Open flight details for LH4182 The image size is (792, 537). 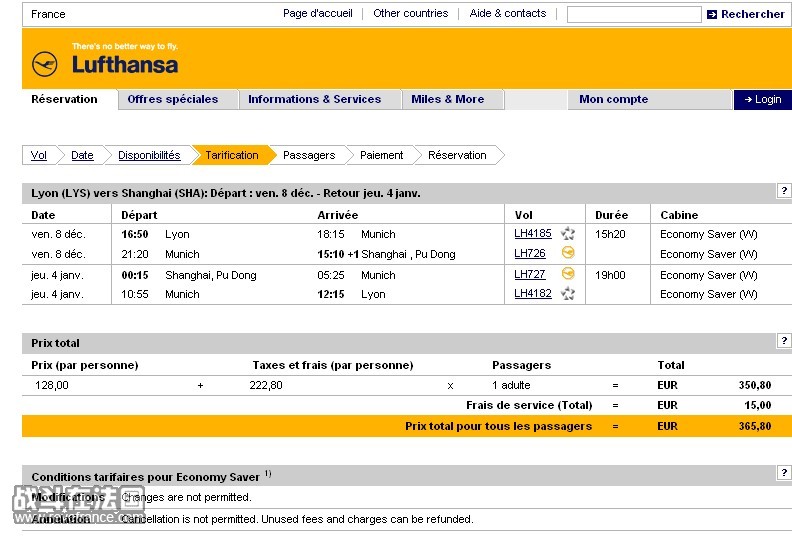pos(533,294)
